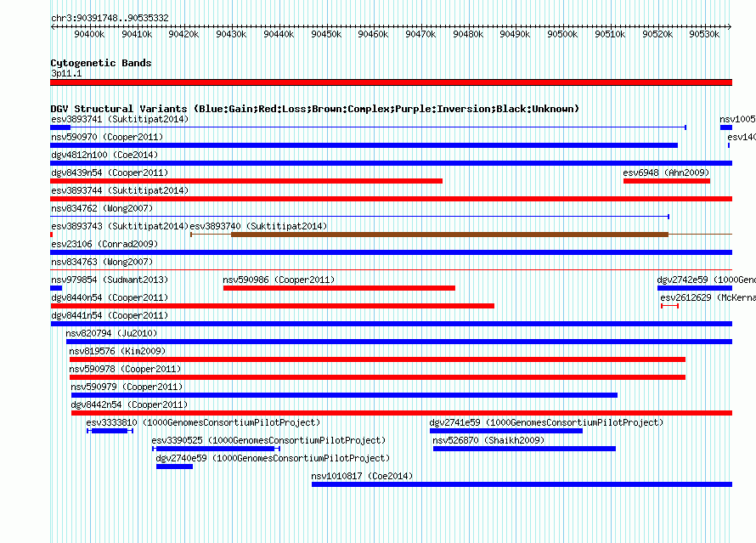Click the esv3893743 (Suktitipat2014) label
The height and width of the screenshot is (543, 756).
pyautogui.click(x=120, y=226)
